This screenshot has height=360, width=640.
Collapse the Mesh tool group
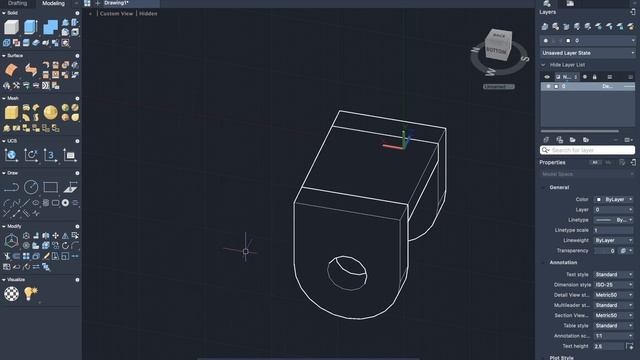click(4, 98)
